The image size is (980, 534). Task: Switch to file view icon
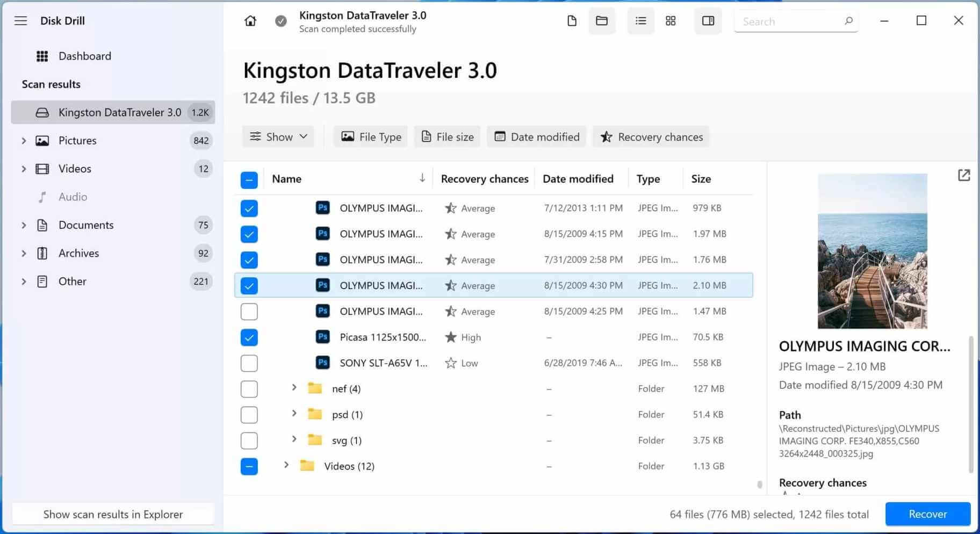pyautogui.click(x=572, y=21)
